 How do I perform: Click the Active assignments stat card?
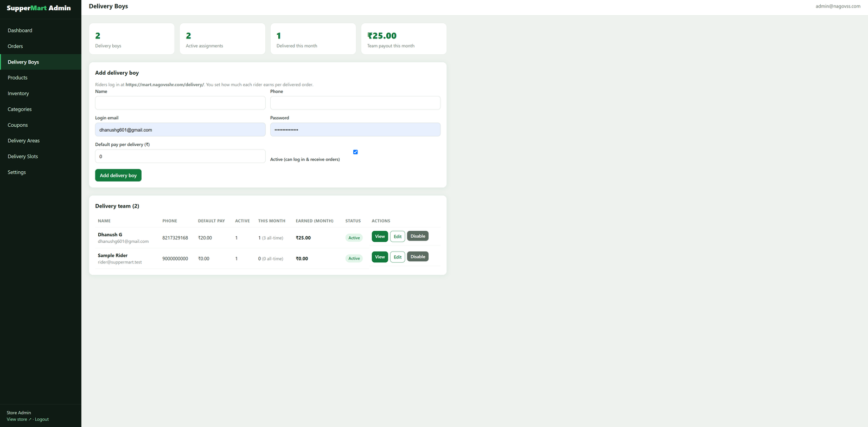click(222, 38)
